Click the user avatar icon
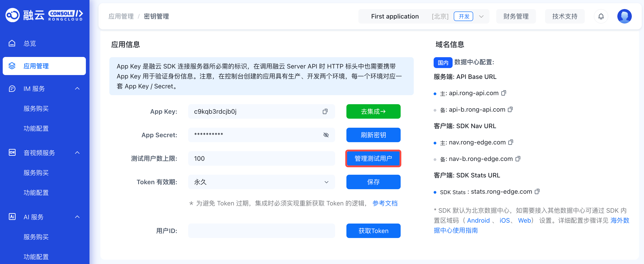 624,16
